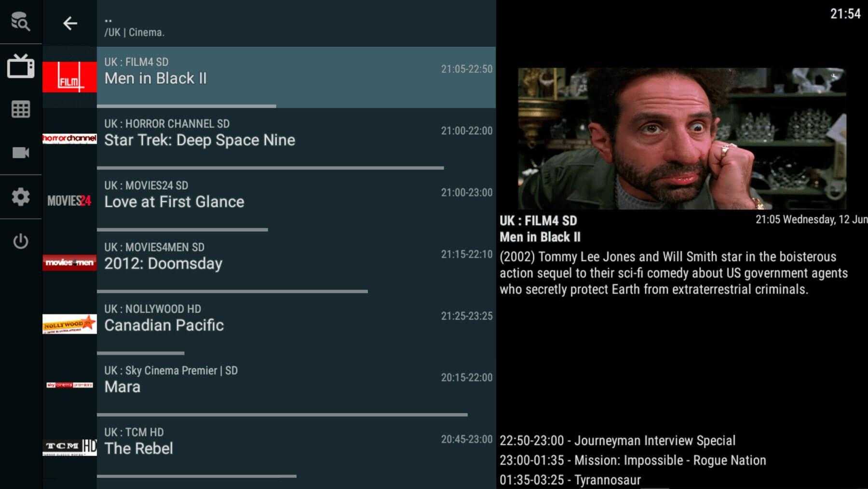Select Canadian Pacific on Nollywood HD
Screen dimensions: 868x489
[x=296, y=325]
